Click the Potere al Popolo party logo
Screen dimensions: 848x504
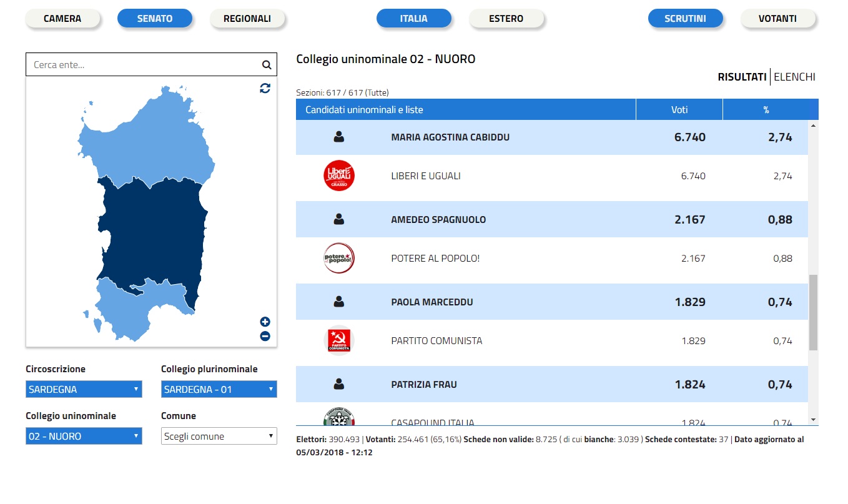[x=339, y=258]
